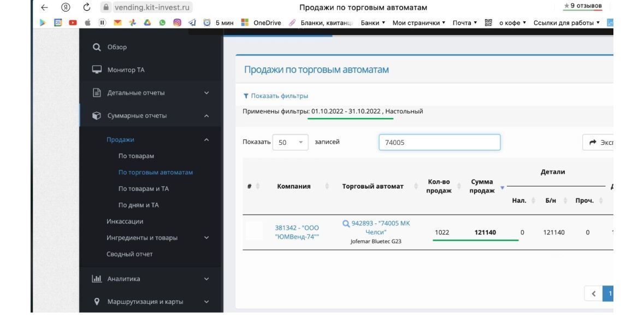Select 'По товарам' report

[x=136, y=156]
